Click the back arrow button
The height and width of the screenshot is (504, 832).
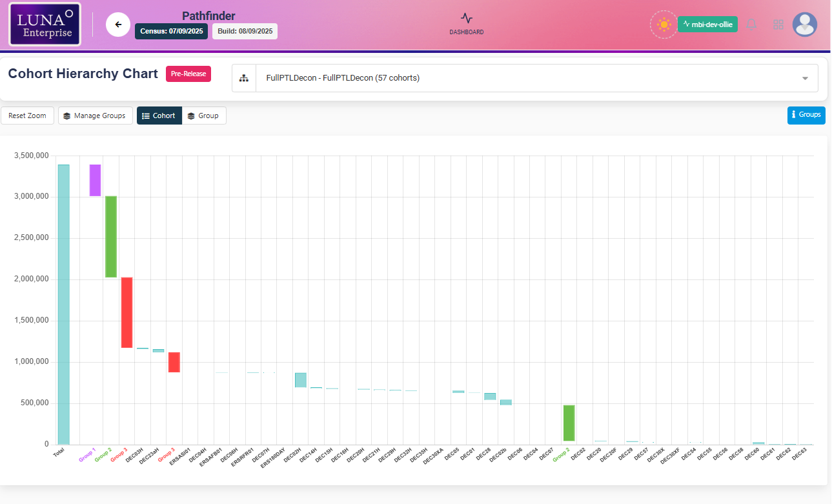[118, 25]
